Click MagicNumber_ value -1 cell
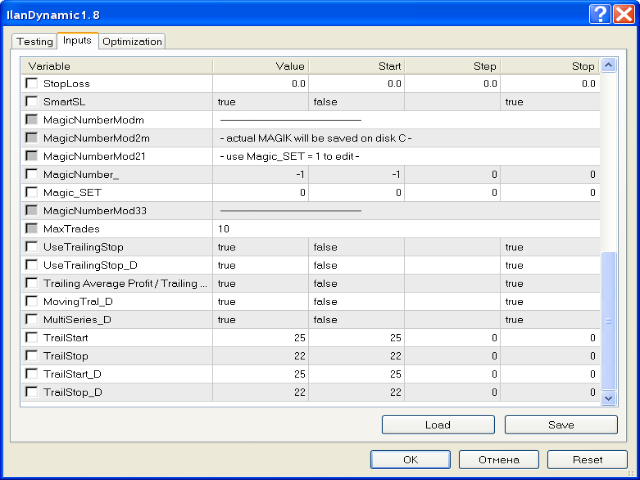Viewport: 640px width, 480px height. pos(260,174)
